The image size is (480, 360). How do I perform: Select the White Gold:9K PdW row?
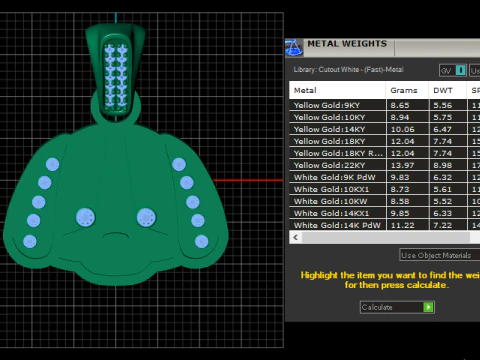385,177
